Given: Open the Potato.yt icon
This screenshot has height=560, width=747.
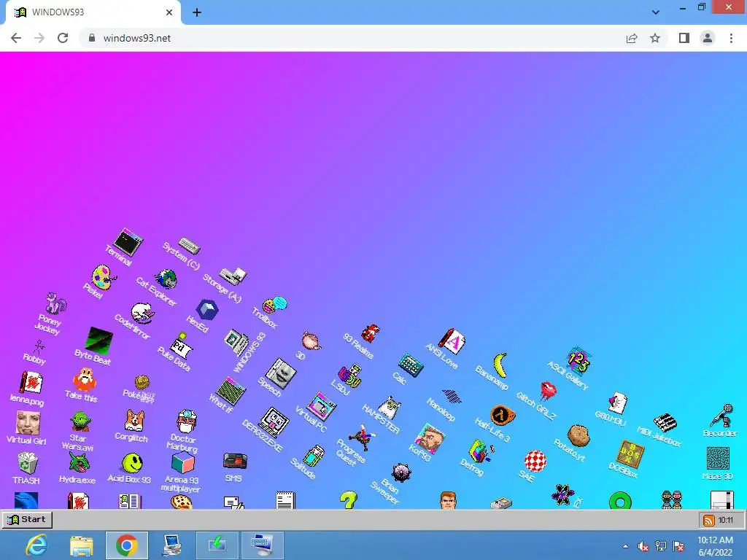Looking at the screenshot, I should point(578,436).
